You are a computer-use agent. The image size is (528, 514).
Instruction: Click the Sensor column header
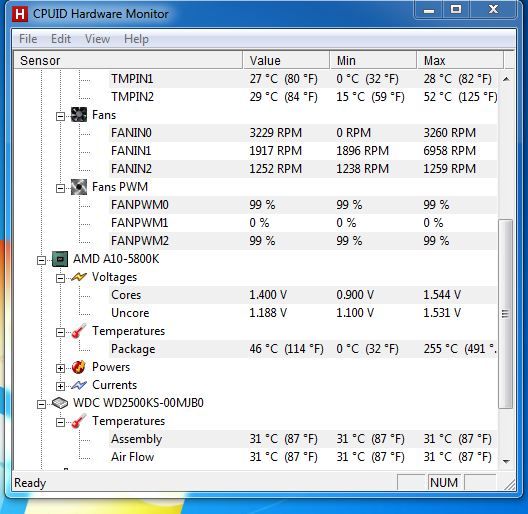click(x=128, y=61)
